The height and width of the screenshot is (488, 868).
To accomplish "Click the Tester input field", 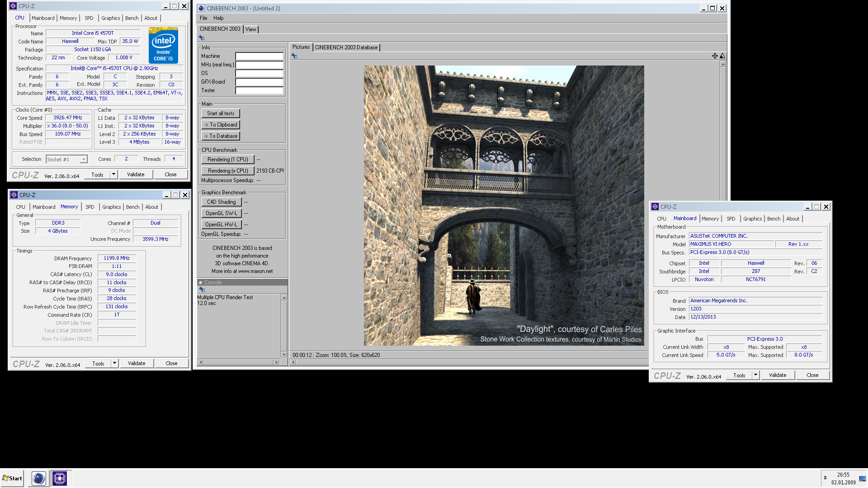I will click(259, 90).
